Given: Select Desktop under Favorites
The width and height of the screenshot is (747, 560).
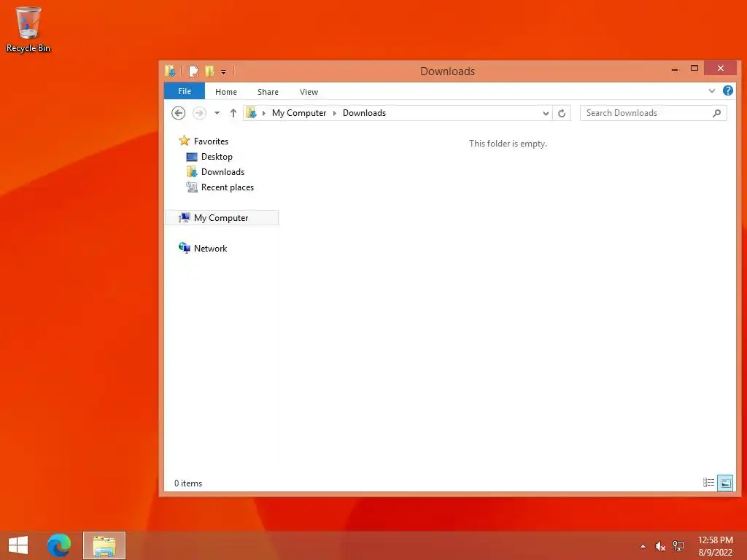Looking at the screenshot, I should point(217,157).
